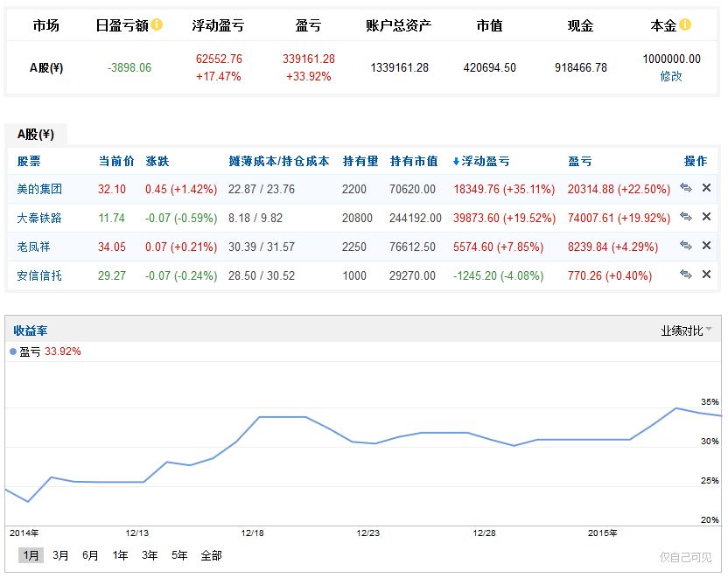
Task: Open the 美的集团 stock link
Action: click(39, 189)
